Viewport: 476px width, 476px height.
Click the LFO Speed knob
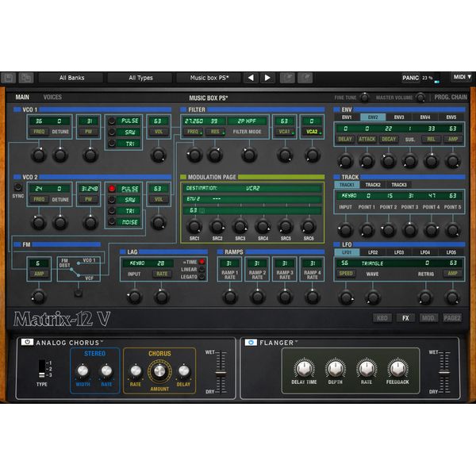[345, 296]
